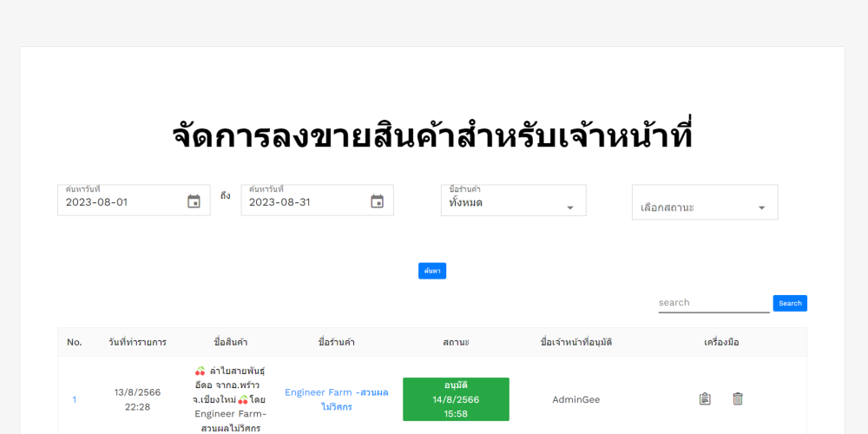Image resolution: width=868 pixels, height=434 pixels.
Task: Focus the search text input
Action: [713, 303]
